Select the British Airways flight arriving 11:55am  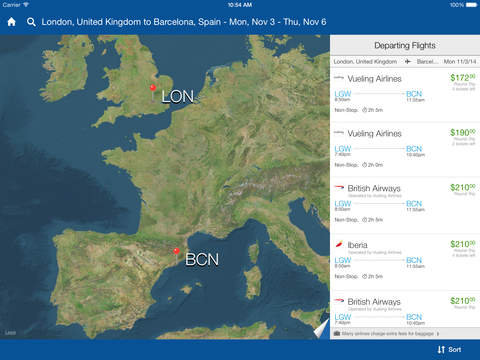pos(405,205)
